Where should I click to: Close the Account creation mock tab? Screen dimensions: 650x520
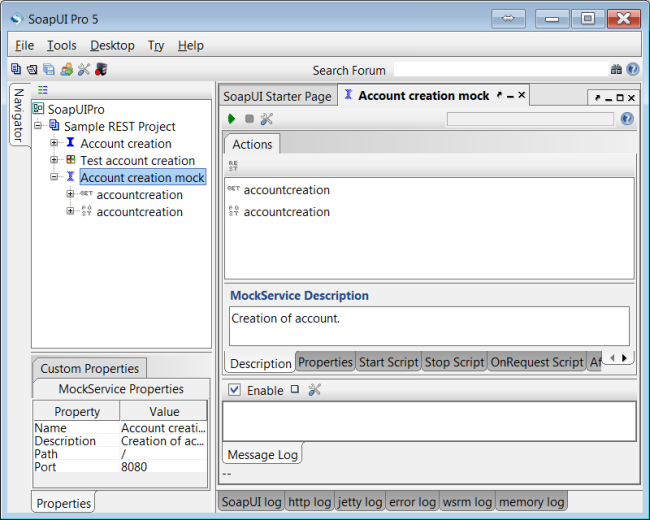(521, 95)
